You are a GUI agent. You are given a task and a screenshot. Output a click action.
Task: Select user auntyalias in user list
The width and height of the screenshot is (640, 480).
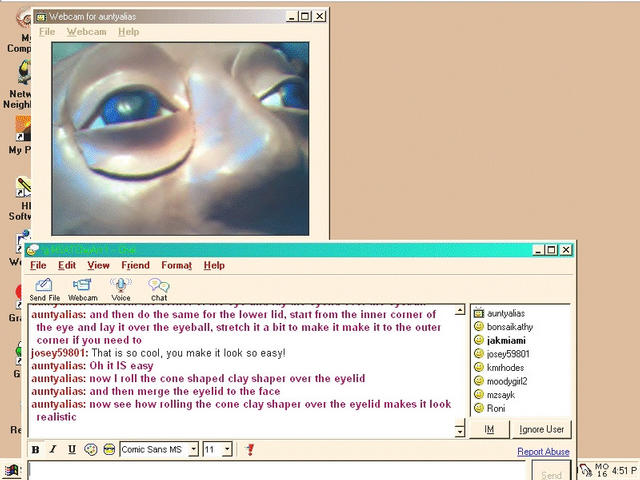506,313
